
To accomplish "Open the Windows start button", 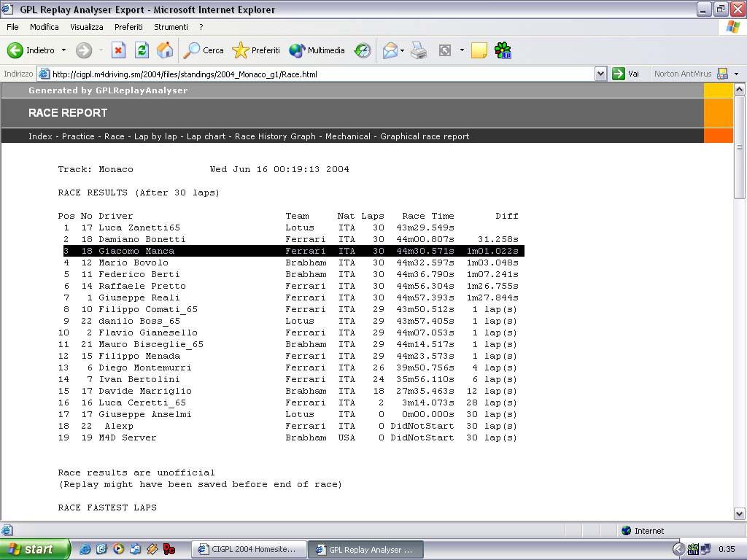I will [x=35, y=550].
